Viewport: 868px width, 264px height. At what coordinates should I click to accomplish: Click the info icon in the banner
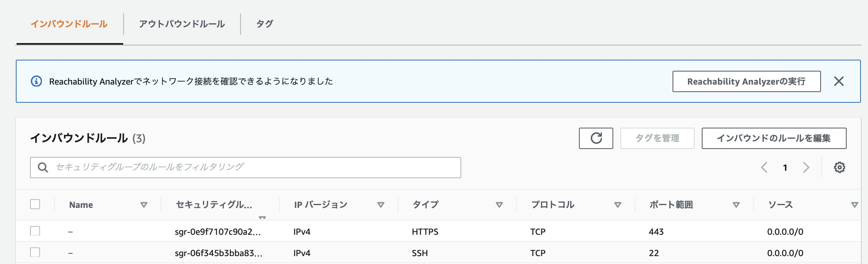pos(36,81)
